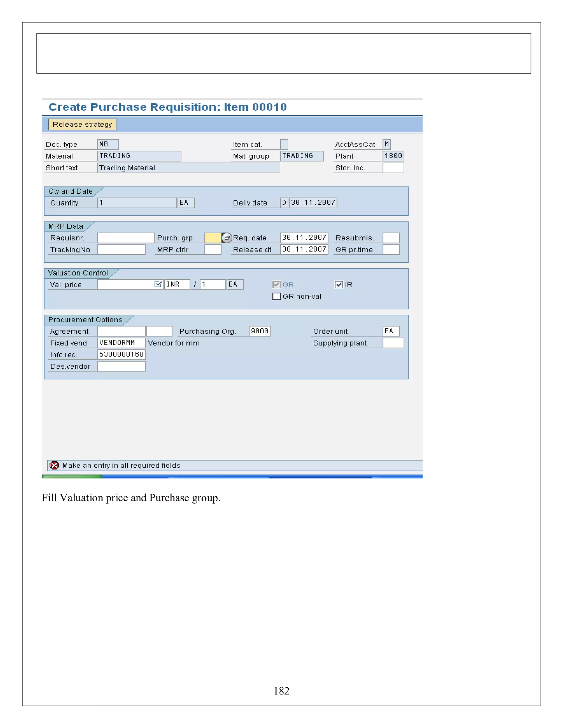
Task: Open Purch. grp search help icon
Action: click(227, 238)
